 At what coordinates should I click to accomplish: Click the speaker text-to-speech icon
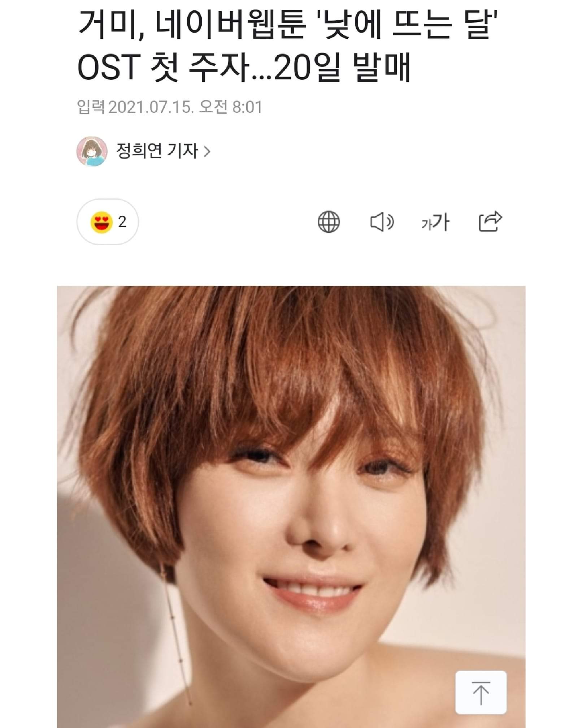382,222
